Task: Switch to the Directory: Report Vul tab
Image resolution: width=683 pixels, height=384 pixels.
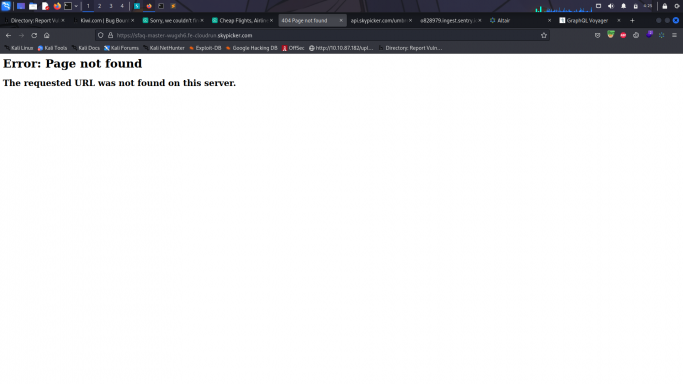Action: pyautogui.click(x=34, y=20)
